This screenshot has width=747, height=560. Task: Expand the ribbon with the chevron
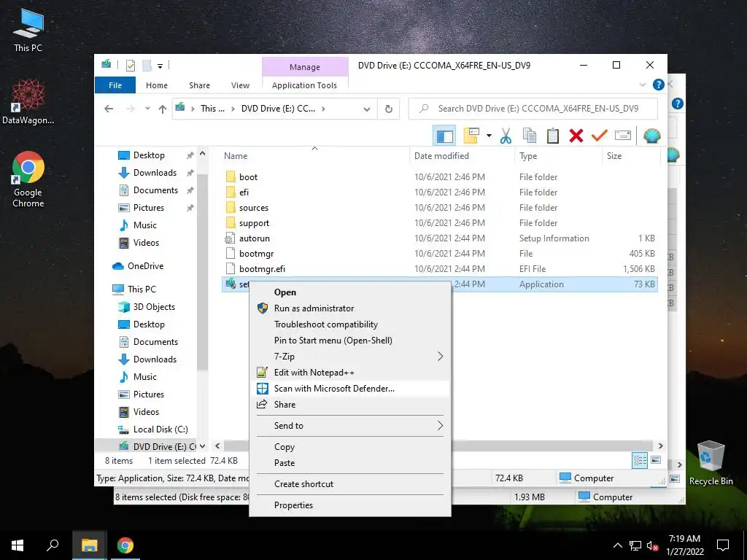click(x=643, y=85)
